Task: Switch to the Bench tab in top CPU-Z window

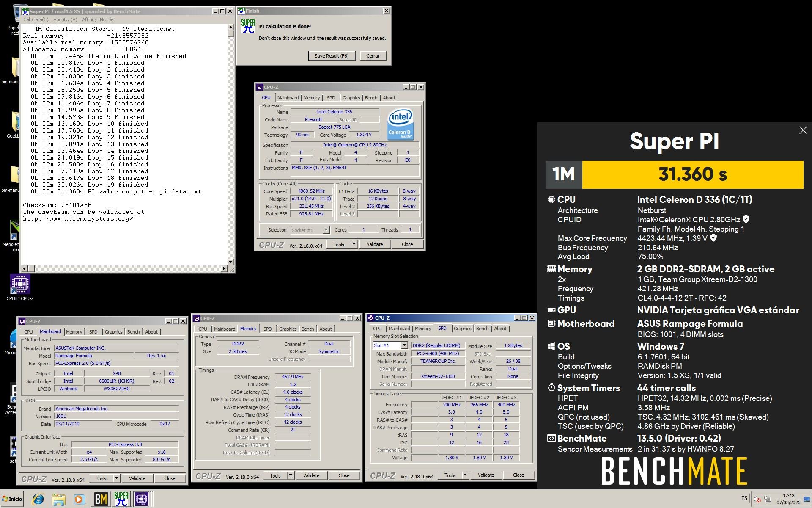Action: [371, 98]
